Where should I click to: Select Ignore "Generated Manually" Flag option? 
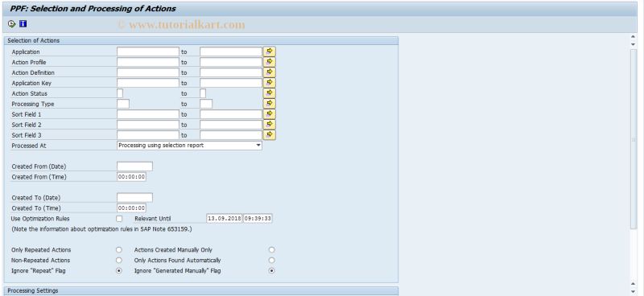(271, 270)
